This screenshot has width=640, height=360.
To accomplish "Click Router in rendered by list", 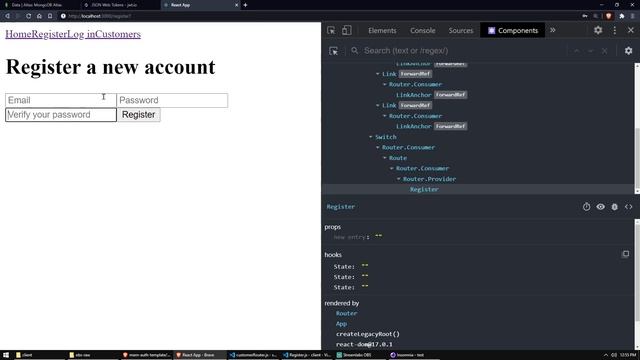I will [x=347, y=313].
